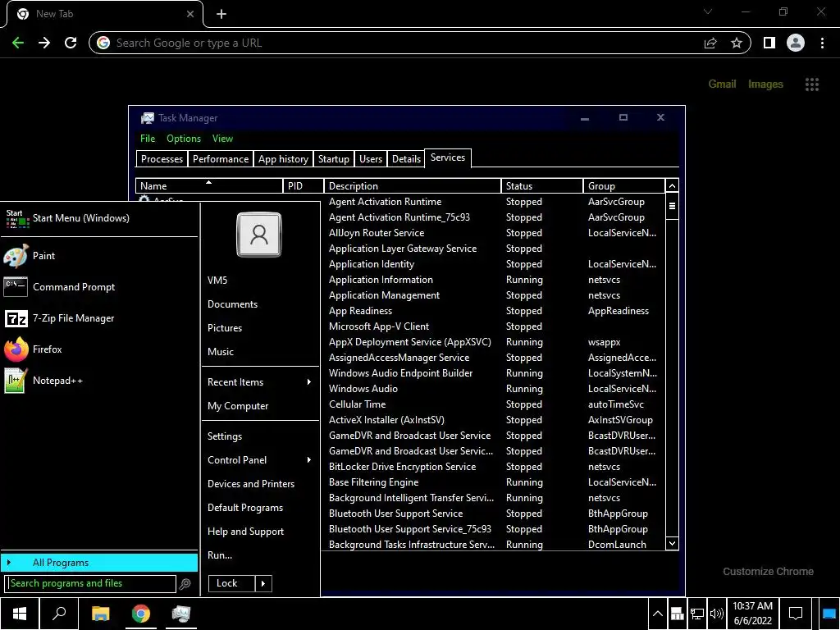Switch to the Details tab
The width and height of the screenshot is (840, 630).
coord(407,159)
